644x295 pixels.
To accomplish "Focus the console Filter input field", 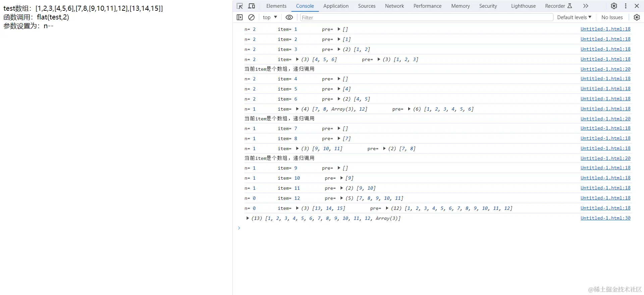I will tap(426, 17).
